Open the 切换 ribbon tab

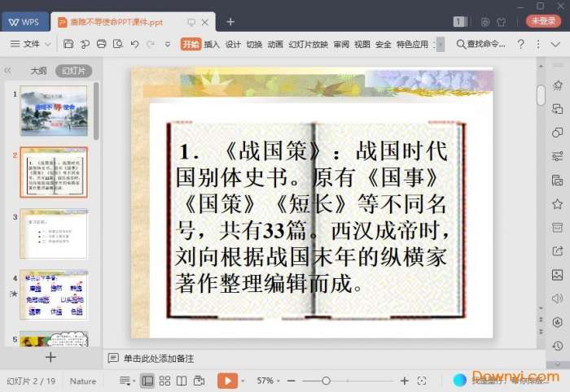(254, 44)
